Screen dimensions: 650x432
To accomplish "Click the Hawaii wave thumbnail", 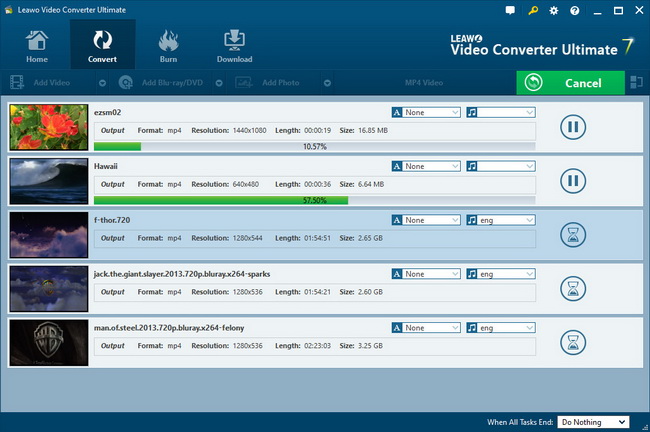I will 49,181.
